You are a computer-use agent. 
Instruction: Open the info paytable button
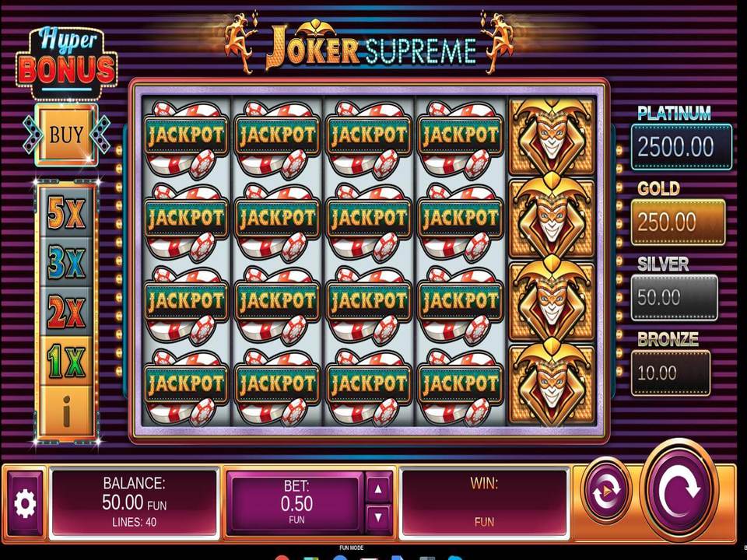pyautogui.click(x=66, y=412)
